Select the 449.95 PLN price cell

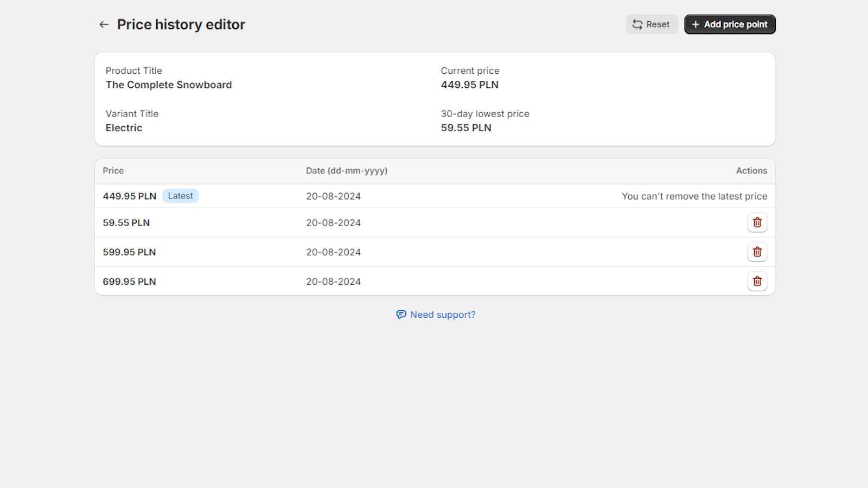pyautogui.click(x=130, y=196)
